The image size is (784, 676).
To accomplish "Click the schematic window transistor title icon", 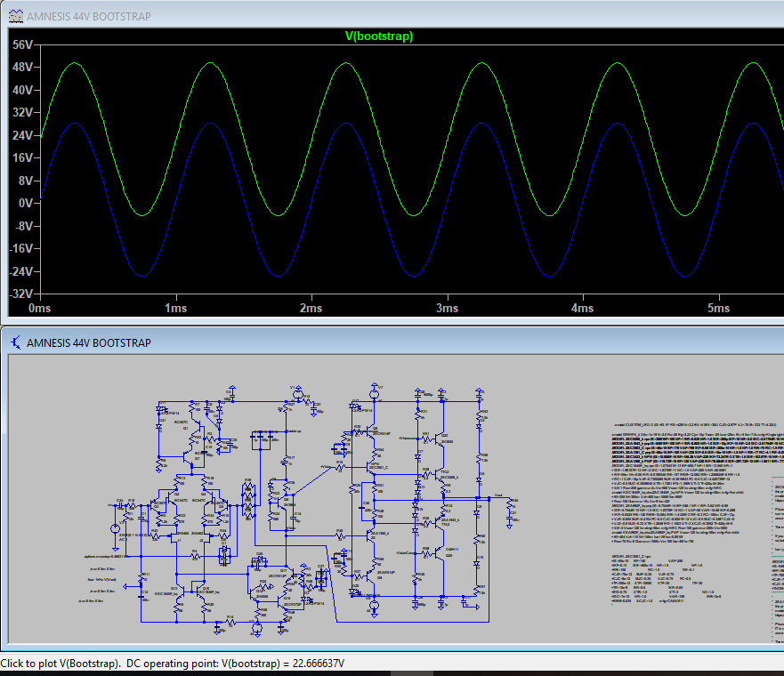I will pos(15,342).
